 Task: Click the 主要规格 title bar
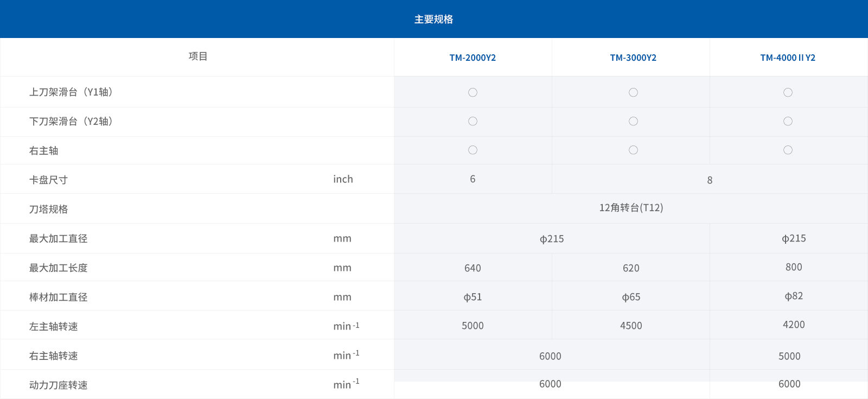[x=434, y=19]
